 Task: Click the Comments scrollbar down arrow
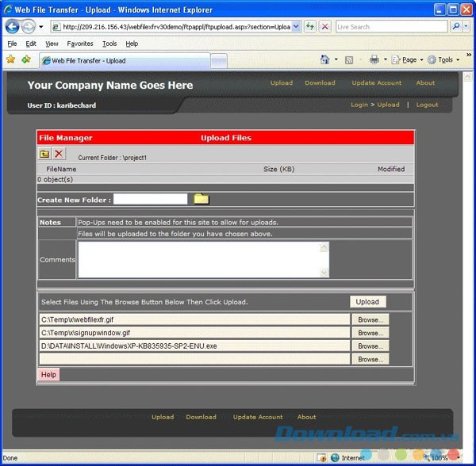pyautogui.click(x=324, y=273)
